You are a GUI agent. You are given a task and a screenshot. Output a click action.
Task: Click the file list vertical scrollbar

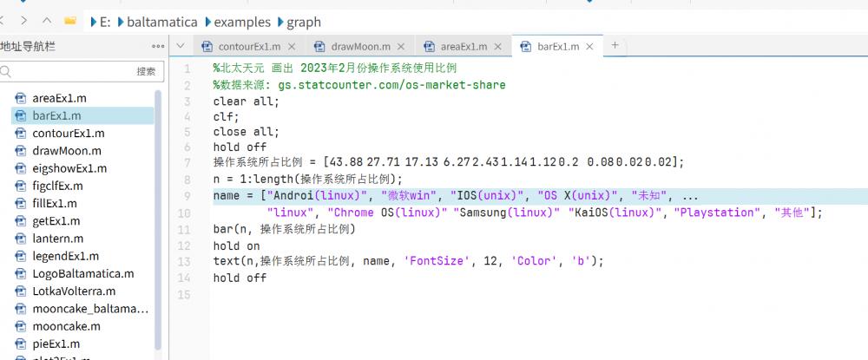tap(158, 217)
